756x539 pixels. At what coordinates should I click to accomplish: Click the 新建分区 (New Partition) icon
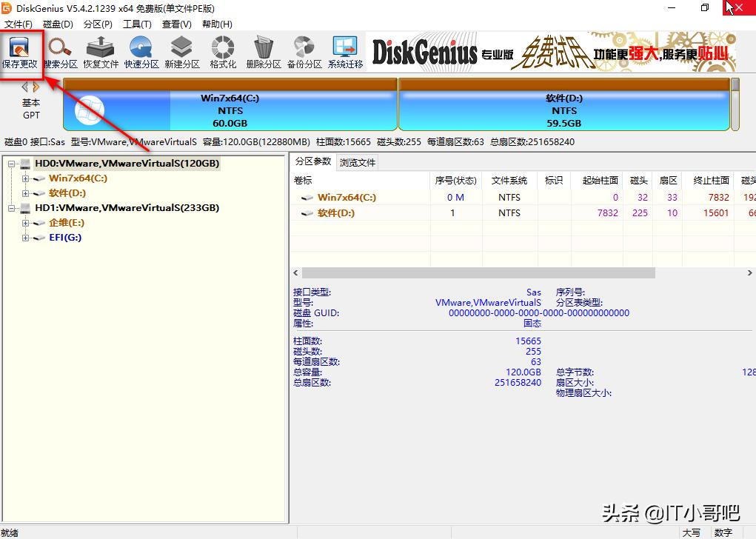pyautogui.click(x=181, y=51)
